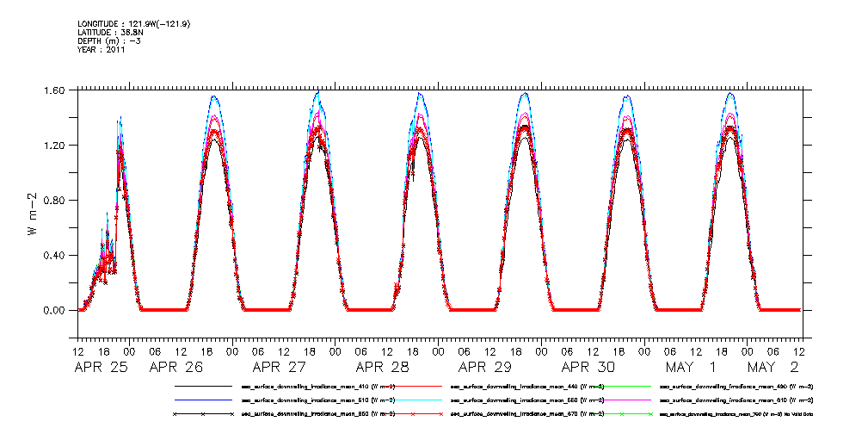Click the irradiance_mean_410 legend label
This screenshot has width=868, height=434.
tap(318, 386)
